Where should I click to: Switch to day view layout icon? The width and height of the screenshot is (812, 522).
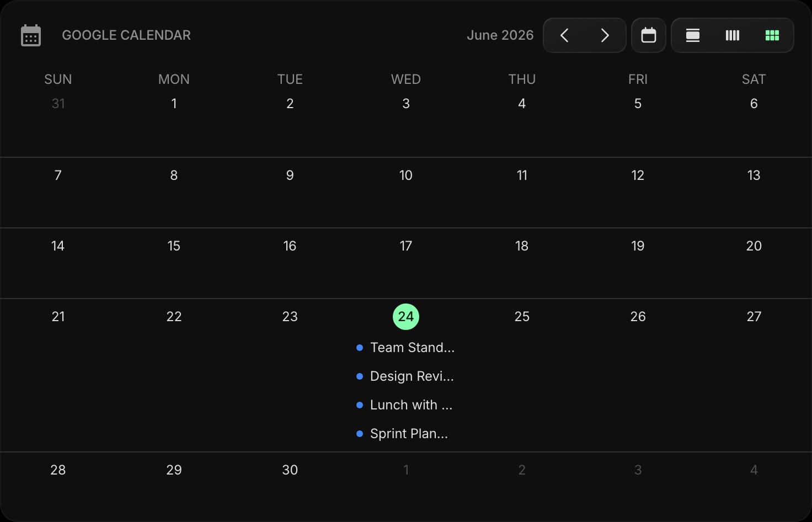click(x=693, y=35)
